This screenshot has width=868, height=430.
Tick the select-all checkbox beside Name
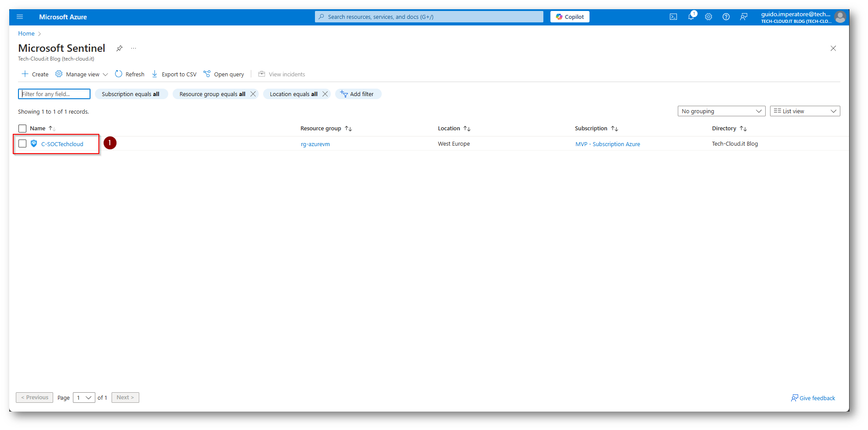(x=22, y=129)
